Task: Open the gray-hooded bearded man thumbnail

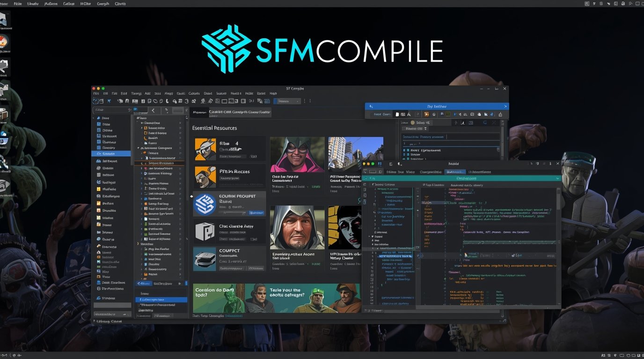Action: 297,228
